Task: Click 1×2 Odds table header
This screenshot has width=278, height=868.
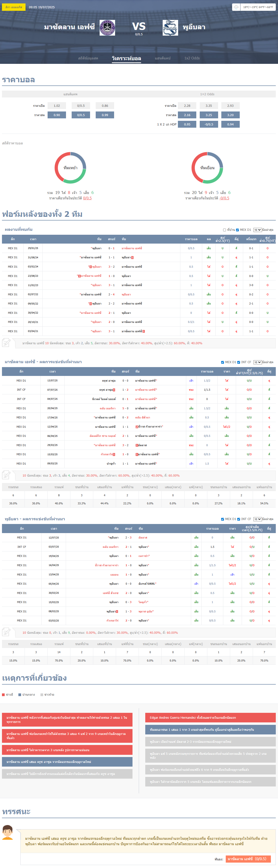Action: (x=207, y=94)
